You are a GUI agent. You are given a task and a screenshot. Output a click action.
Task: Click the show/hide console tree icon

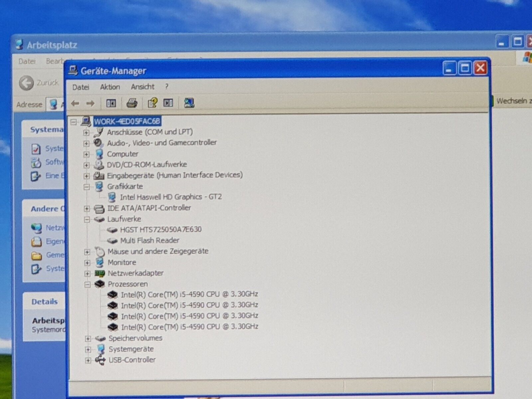point(111,103)
